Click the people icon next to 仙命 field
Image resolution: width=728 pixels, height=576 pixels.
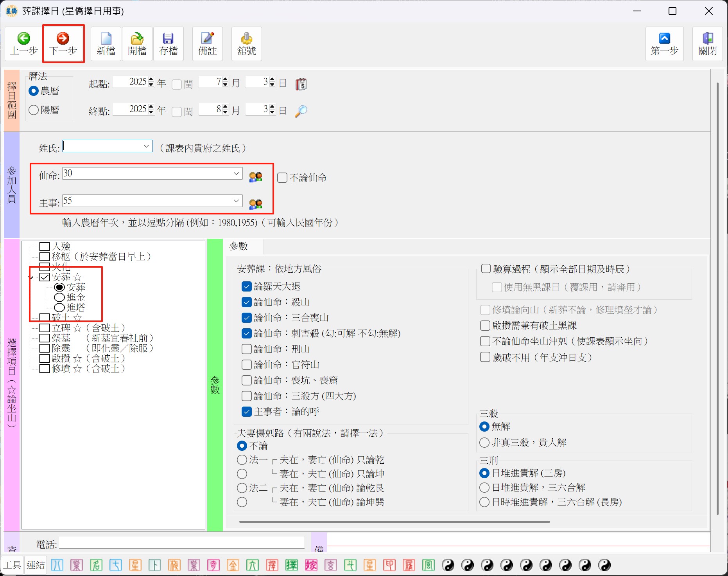pyautogui.click(x=256, y=177)
